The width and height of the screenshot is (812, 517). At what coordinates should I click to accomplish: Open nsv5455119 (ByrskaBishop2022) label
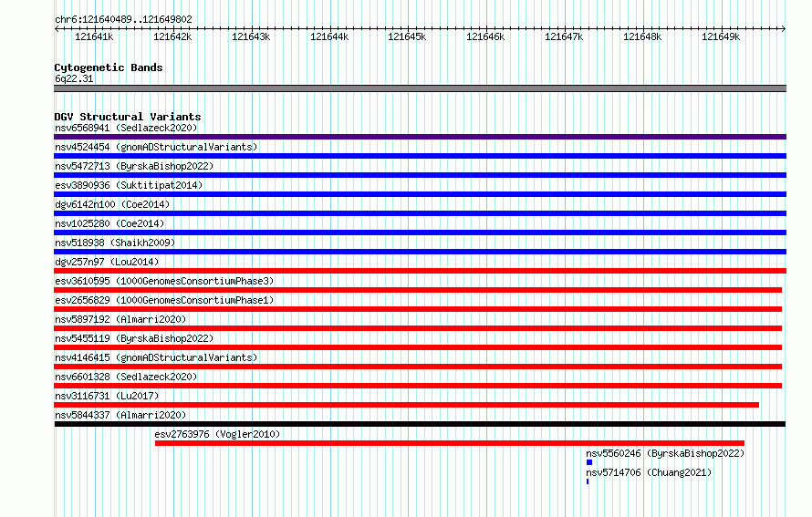point(134,338)
